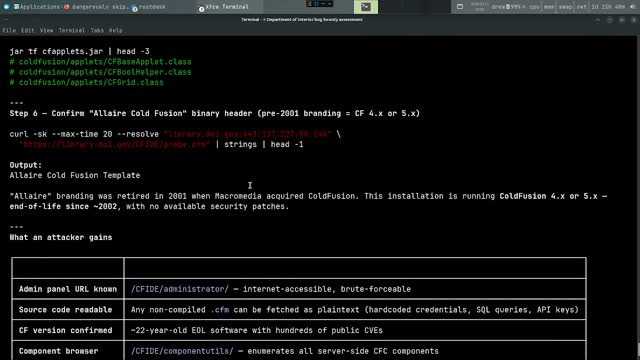Click the show desktop panel icon
The width and height of the screenshot is (640, 360).
pos(460,7)
